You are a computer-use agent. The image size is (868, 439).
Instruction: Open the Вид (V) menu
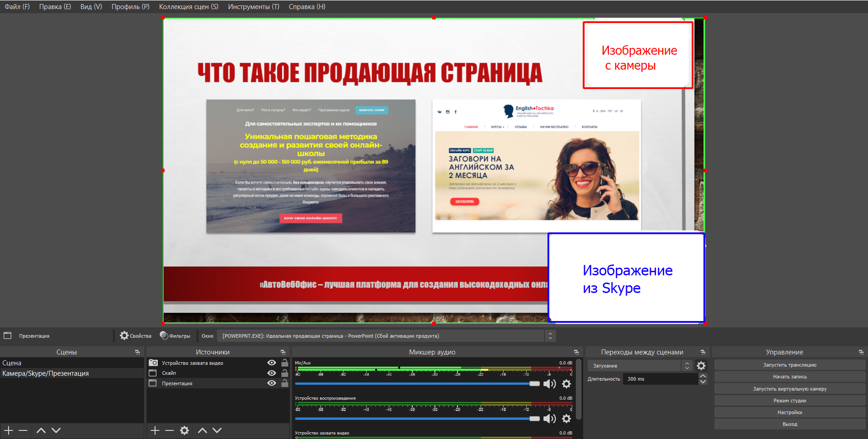pos(91,7)
